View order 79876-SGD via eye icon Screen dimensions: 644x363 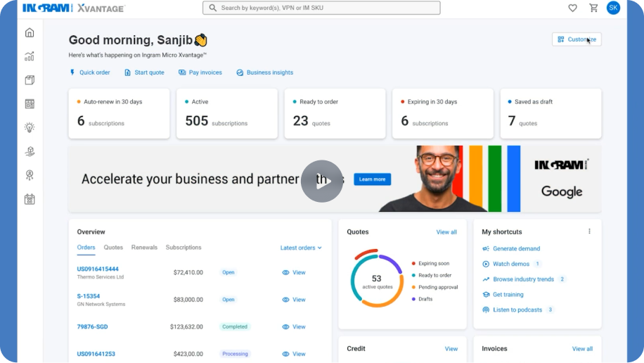[x=293, y=327]
